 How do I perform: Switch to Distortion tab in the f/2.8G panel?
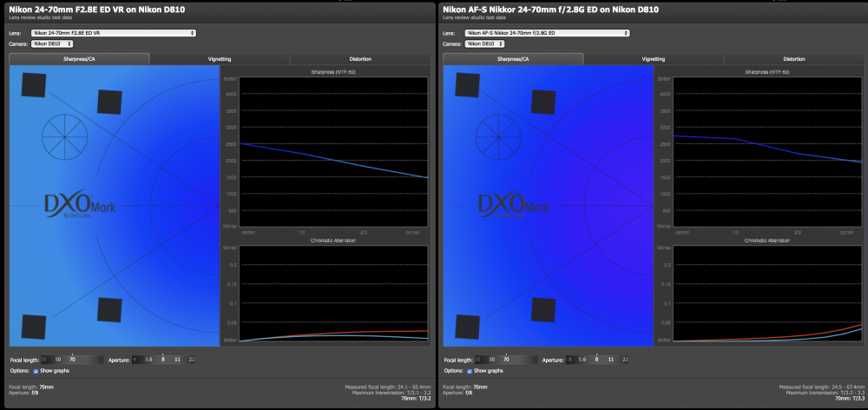coord(794,59)
